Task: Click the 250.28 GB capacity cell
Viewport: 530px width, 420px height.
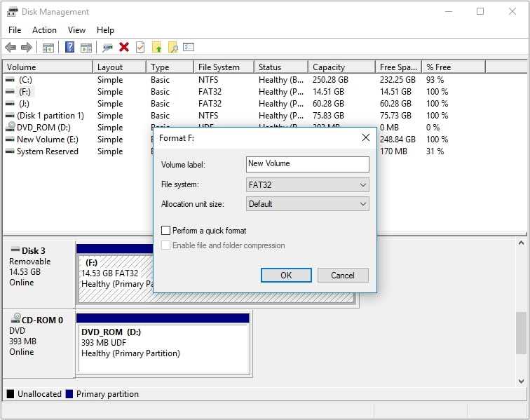Action: pos(330,80)
